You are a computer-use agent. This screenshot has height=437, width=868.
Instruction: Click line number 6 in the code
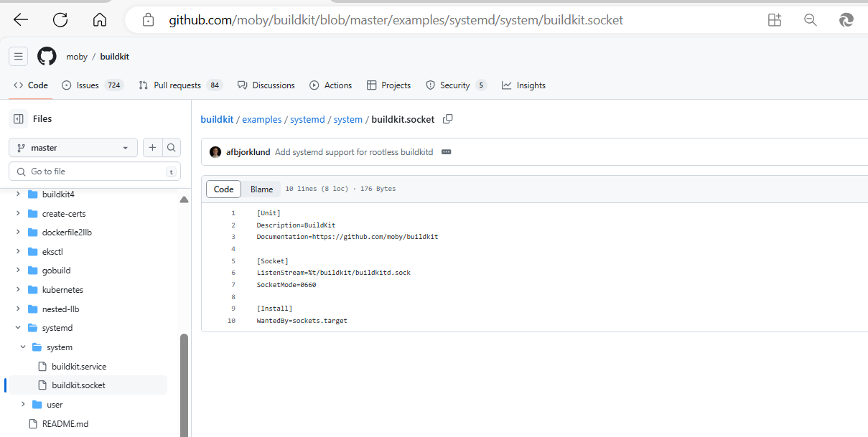click(x=233, y=273)
